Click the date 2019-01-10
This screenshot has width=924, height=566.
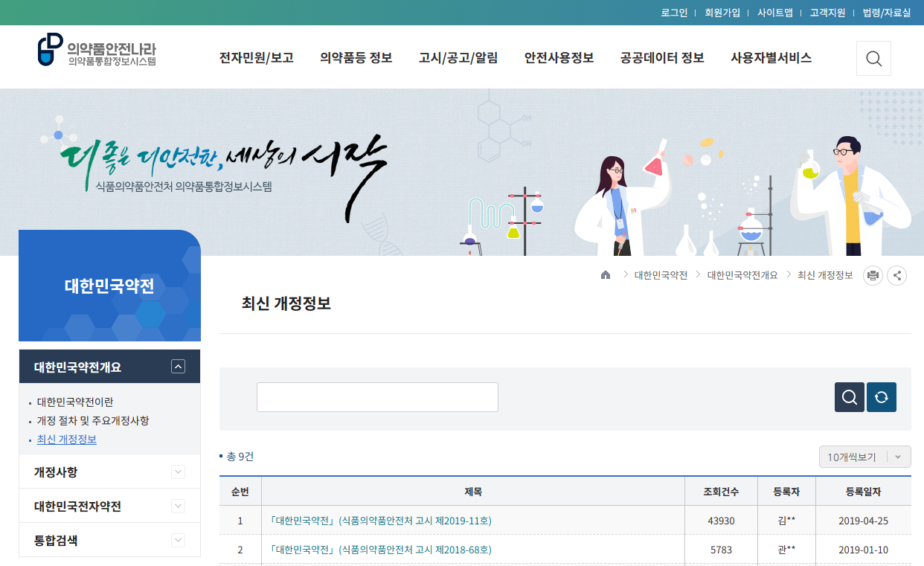point(863,550)
